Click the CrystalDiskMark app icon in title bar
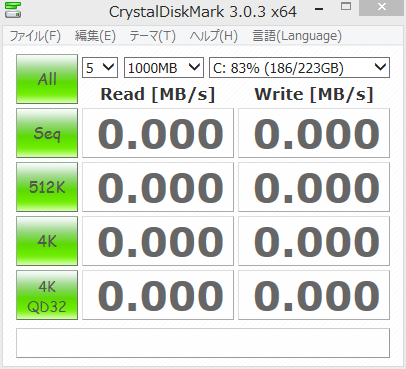This screenshot has width=406, height=369. click(13, 10)
